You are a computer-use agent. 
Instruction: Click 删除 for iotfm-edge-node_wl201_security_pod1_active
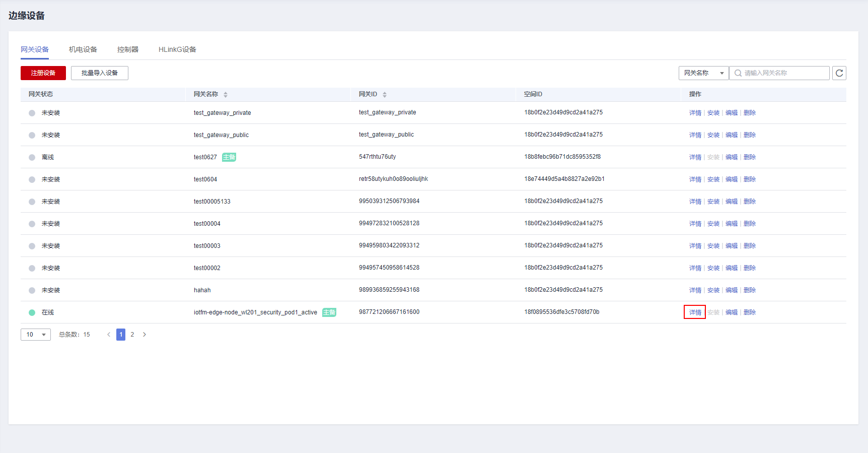[x=750, y=312]
